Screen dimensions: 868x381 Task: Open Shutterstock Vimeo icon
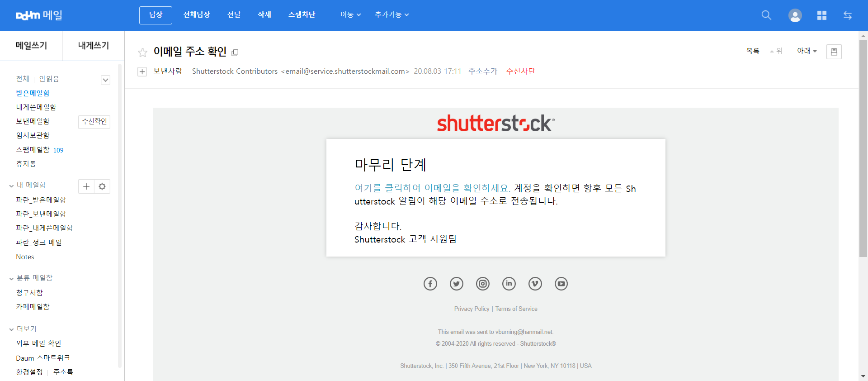pos(535,284)
